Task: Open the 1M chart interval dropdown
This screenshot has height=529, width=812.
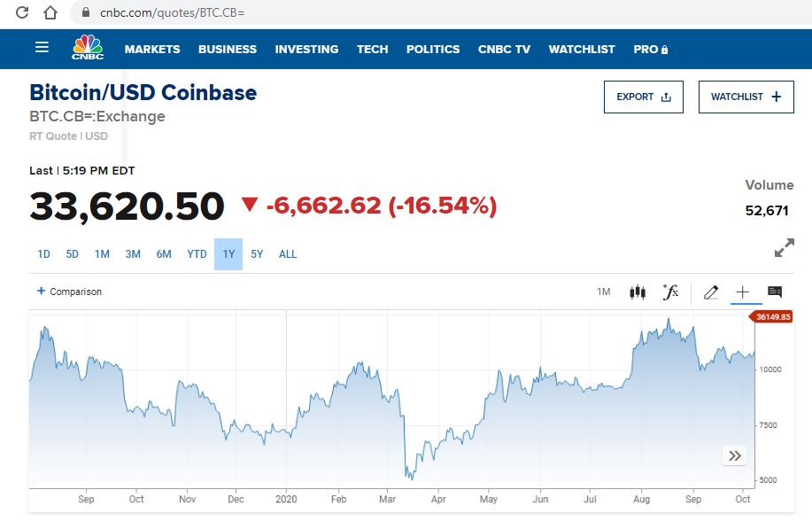Action: 604,292
